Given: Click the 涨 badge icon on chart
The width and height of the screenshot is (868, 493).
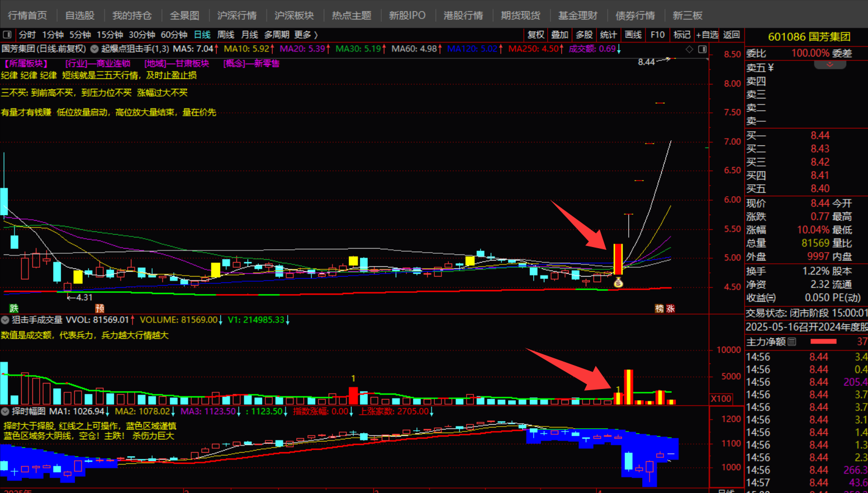Looking at the screenshot, I should coord(670,309).
